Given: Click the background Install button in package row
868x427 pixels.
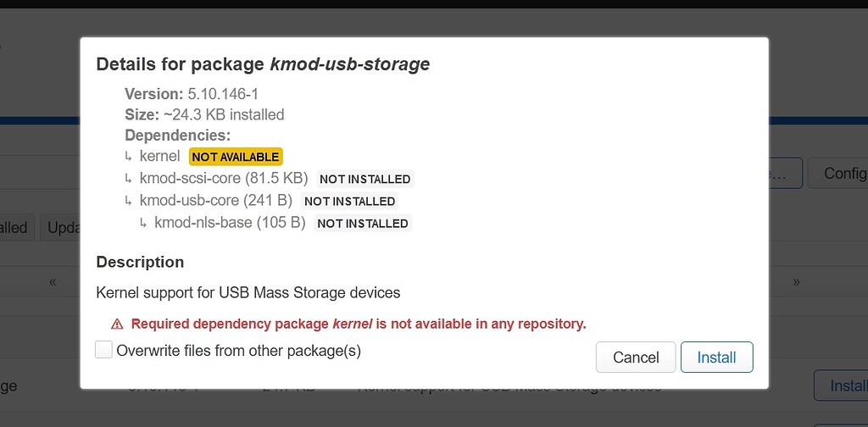Looking at the screenshot, I should 842,385.
